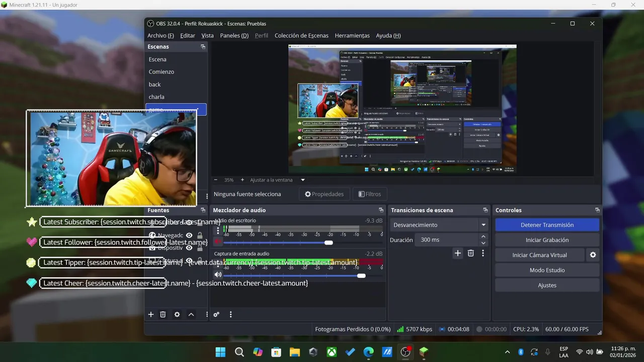The height and width of the screenshot is (362, 644).
Task: Open the Herramientas menu
Action: (x=352, y=36)
